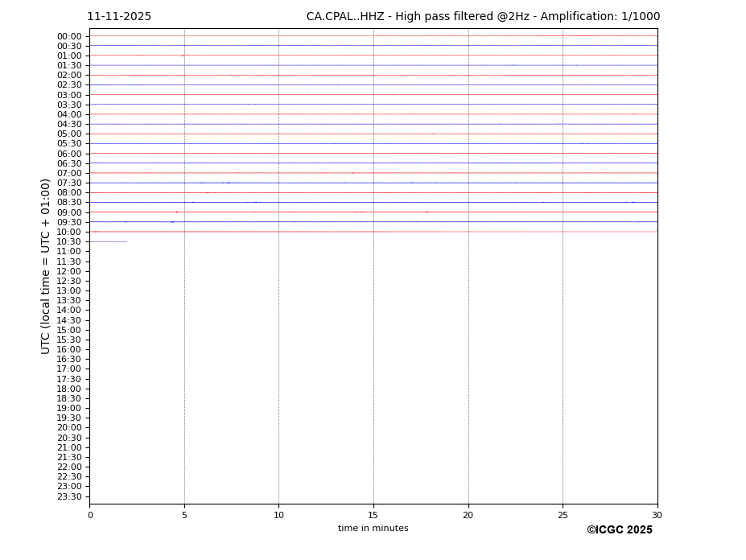
Task: Pick the 23:30 time row label
Action: (x=69, y=497)
